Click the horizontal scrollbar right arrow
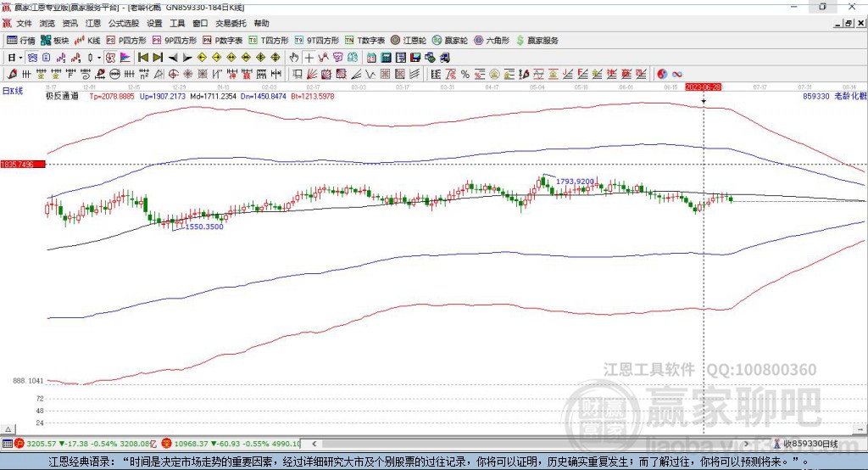The height and width of the screenshot is (470, 868). click(746, 444)
